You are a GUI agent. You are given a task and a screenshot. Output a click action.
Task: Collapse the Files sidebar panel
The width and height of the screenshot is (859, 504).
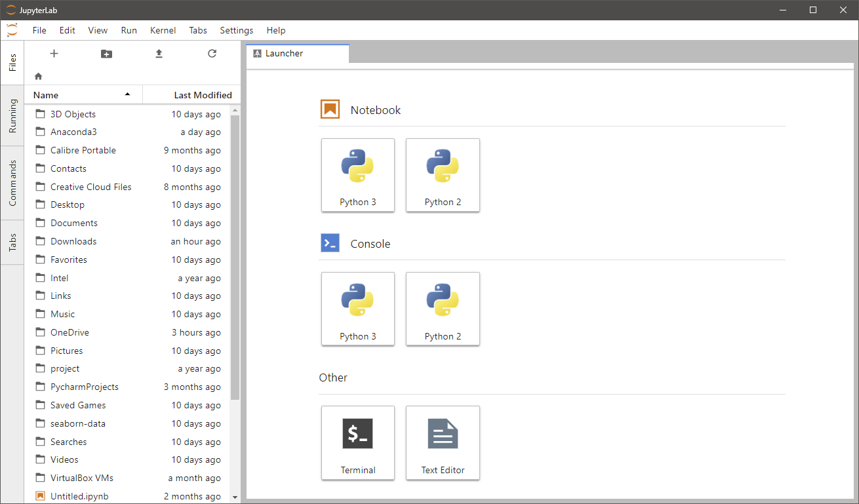12,62
